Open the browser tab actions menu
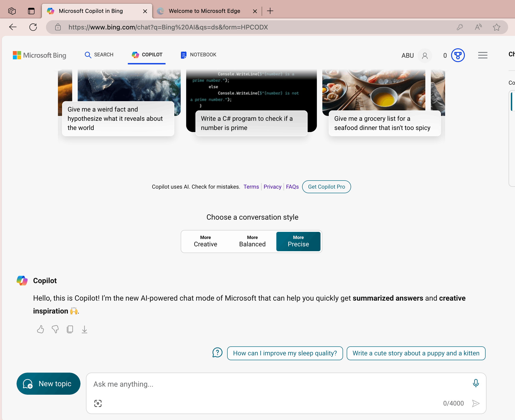Image resolution: width=515 pixels, height=420 pixels. [x=31, y=11]
